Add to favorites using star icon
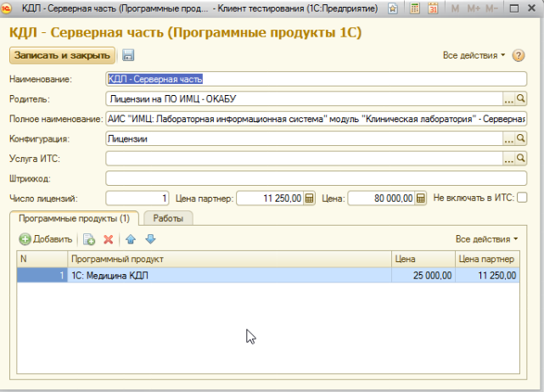Image resolution: width=544 pixels, height=392 pixels. (x=393, y=8)
